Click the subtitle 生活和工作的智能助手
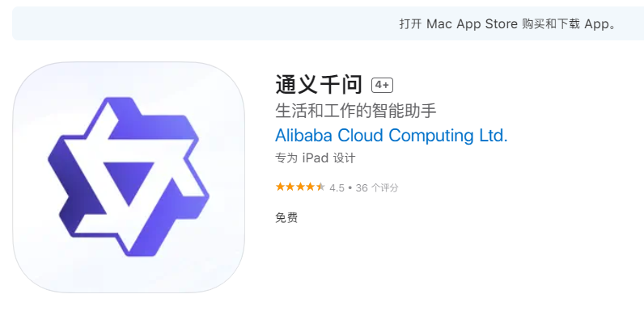This screenshot has height=311, width=644. point(356,111)
